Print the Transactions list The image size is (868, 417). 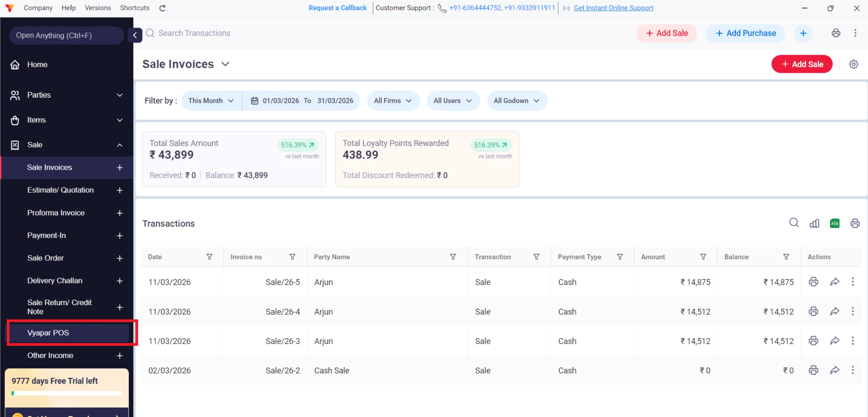(x=855, y=223)
